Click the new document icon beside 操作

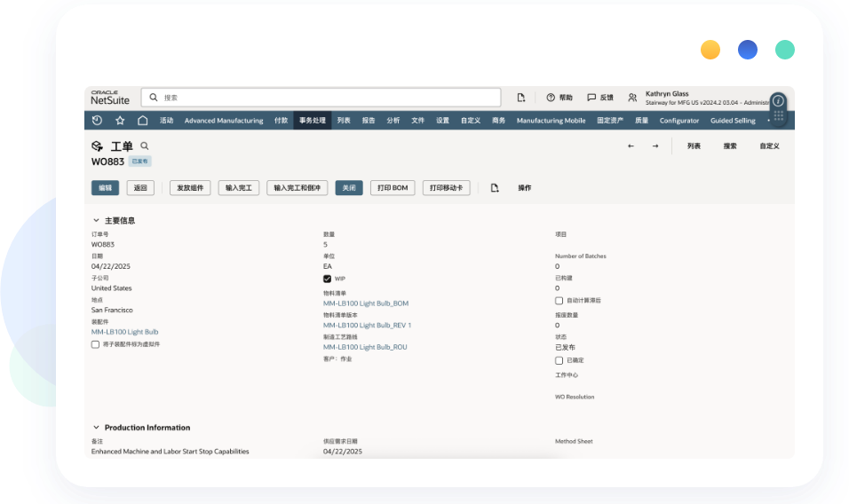[496, 188]
